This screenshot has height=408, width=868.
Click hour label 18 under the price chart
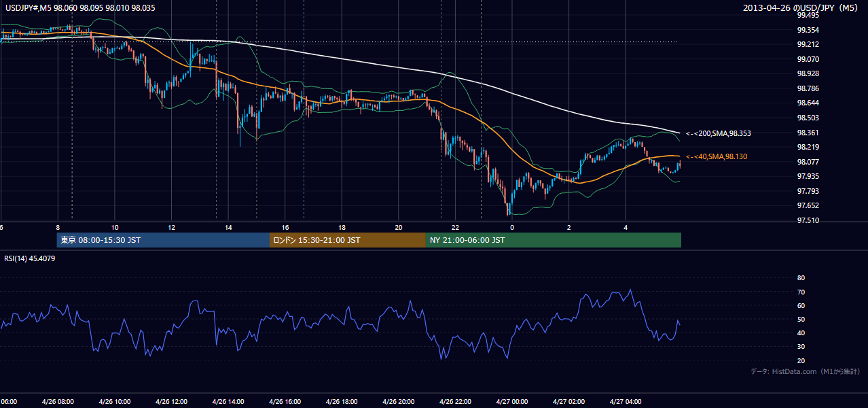point(342,227)
